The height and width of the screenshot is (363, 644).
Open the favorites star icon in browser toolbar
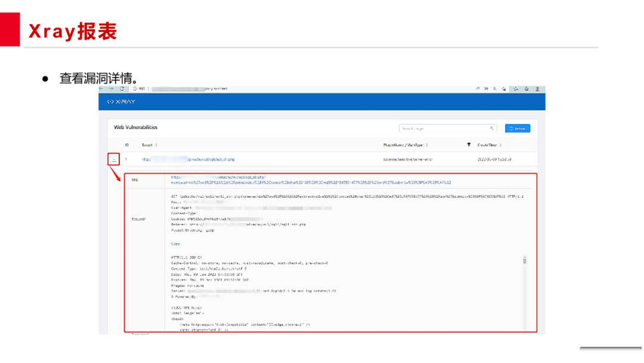pos(516,89)
